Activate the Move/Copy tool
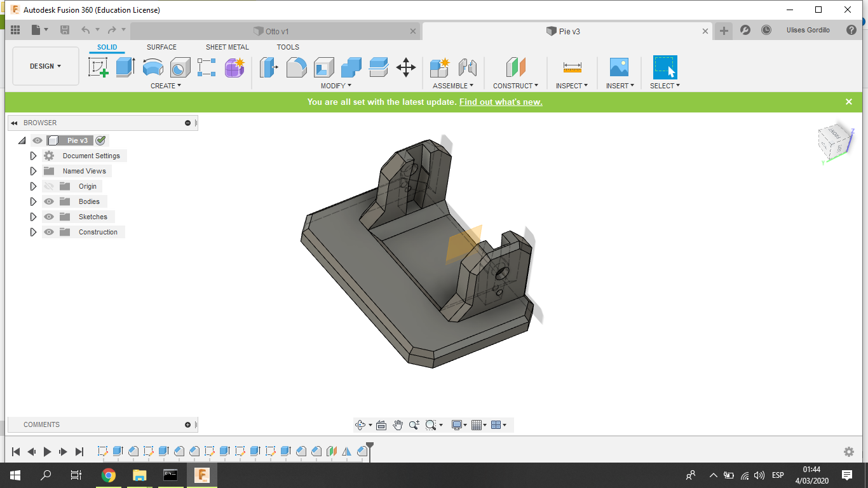Screen dimensions: 868x488 (406, 67)
